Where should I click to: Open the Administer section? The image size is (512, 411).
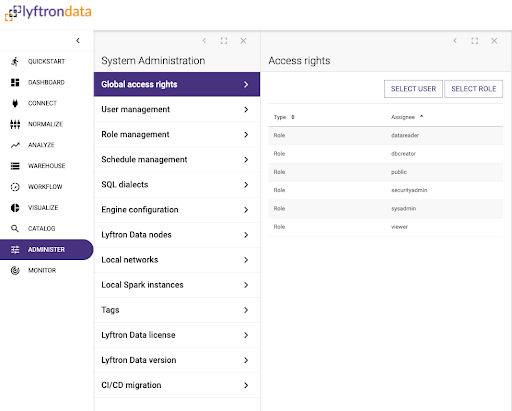coord(46,250)
